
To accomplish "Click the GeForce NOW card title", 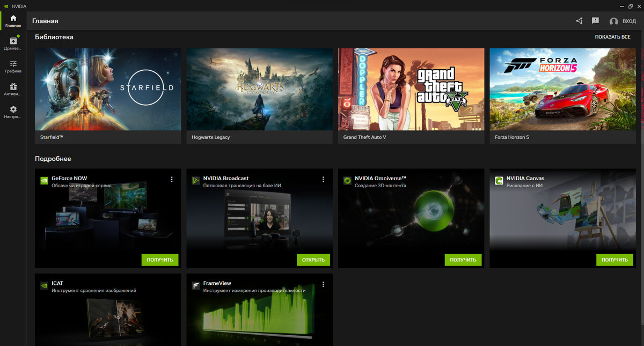I will click(x=69, y=178).
